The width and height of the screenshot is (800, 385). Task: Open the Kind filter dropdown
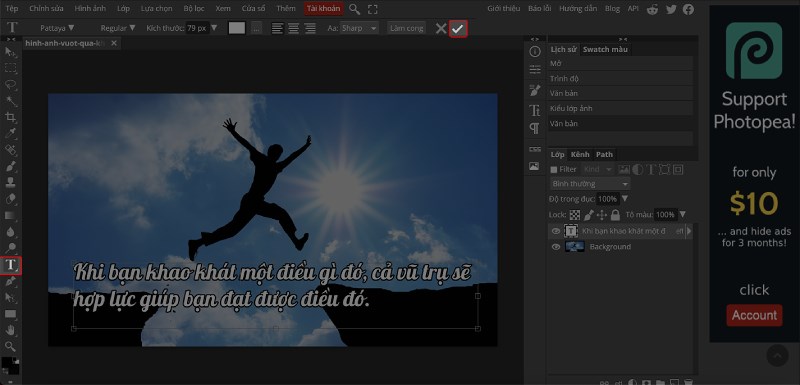pyautogui.click(x=597, y=169)
